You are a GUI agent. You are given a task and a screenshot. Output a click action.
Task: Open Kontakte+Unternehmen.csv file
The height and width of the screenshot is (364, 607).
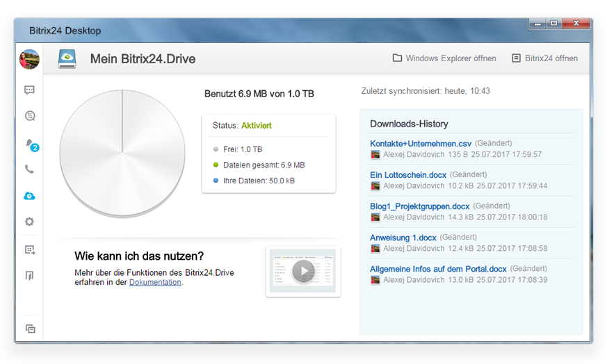(x=421, y=144)
